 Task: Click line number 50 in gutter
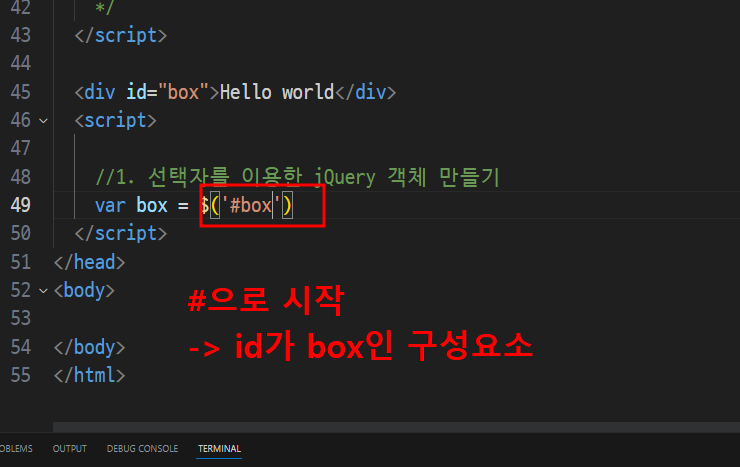[21, 234]
